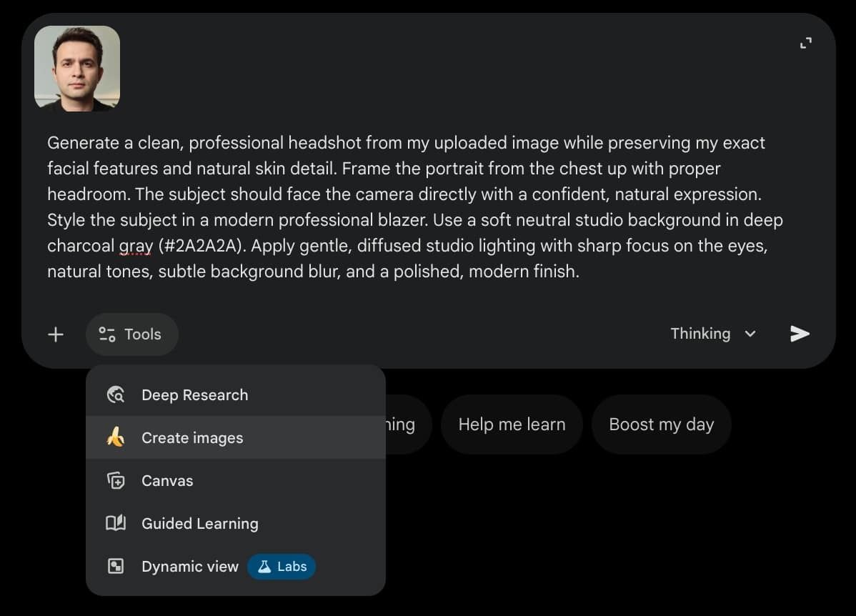Click the chevron next to Thinking
Image resolution: width=856 pixels, height=616 pixels.
point(750,334)
